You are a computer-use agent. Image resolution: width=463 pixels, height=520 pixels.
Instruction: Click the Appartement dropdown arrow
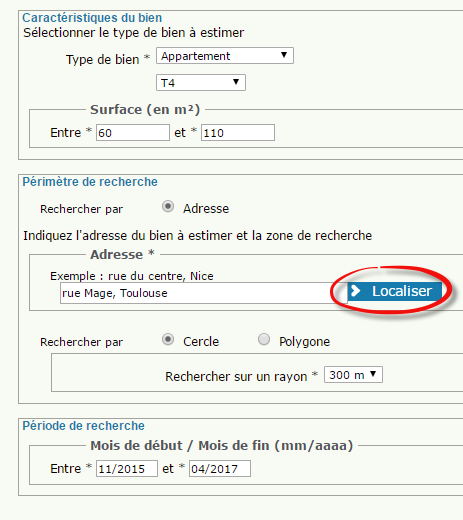pyautogui.click(x=284, y=55)
